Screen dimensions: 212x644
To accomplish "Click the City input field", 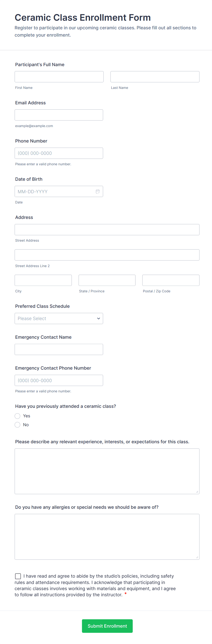I will tap(43, 280).
